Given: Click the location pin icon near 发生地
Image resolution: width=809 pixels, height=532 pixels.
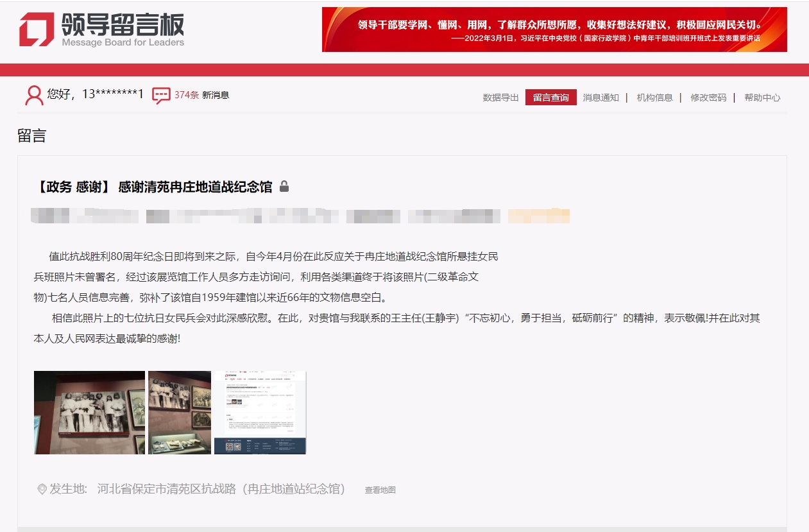Looking at the screenshot, I should point(42,490).
